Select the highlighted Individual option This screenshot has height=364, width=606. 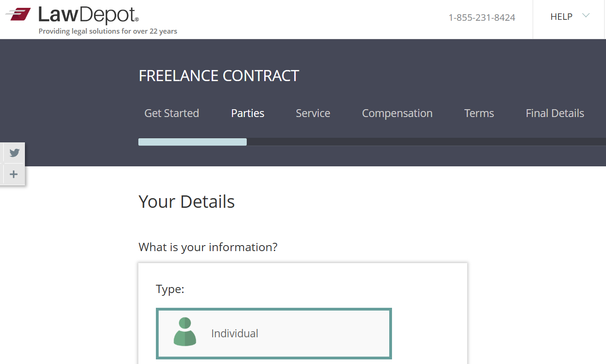tap(274, 333)
